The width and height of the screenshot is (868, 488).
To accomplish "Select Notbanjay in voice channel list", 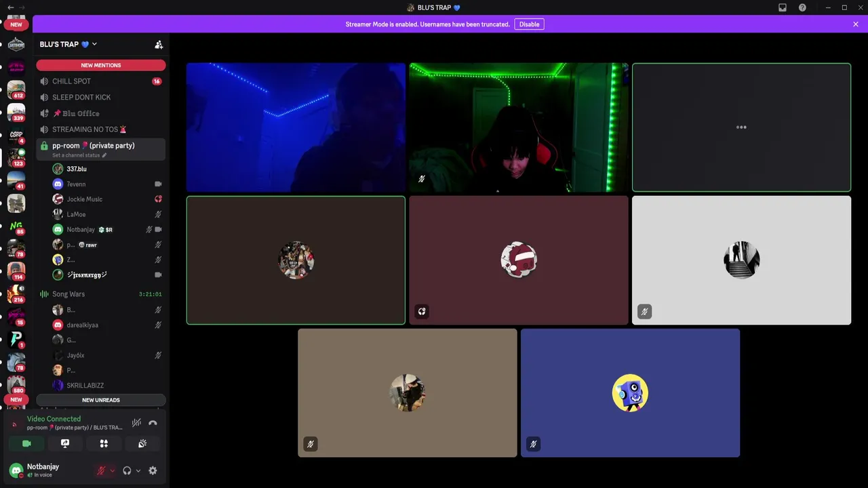I will tap(107, 230).
